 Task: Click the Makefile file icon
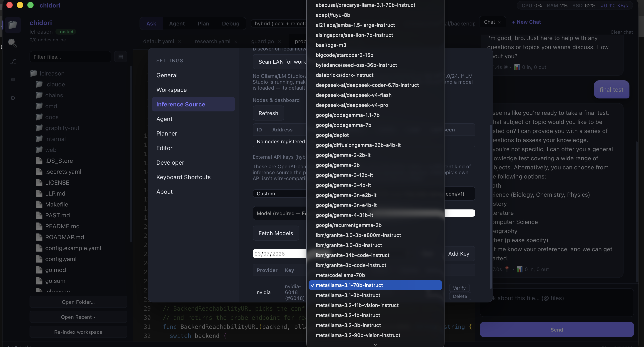tap(39, 204)
